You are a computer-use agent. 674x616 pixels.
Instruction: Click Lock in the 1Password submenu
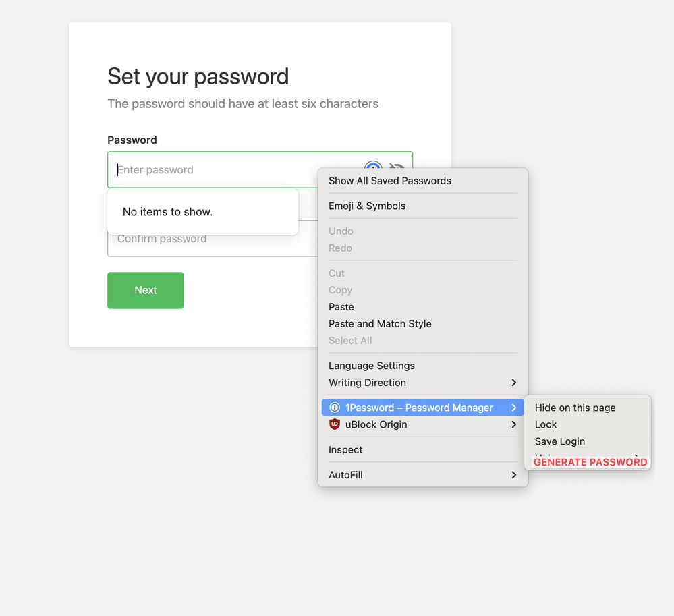coord(546,424)
